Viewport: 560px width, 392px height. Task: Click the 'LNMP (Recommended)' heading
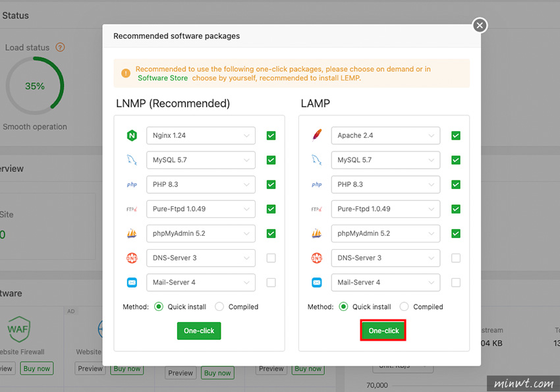pyautogui.click(x=173, y=103)
